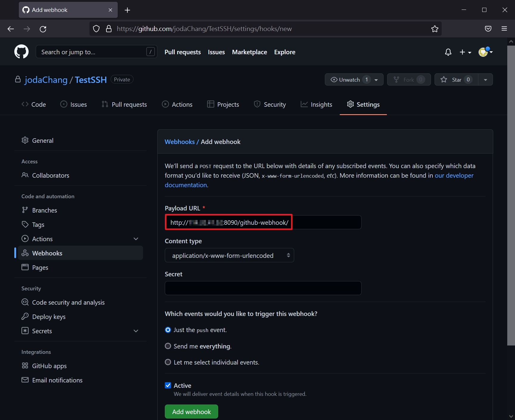Open the Projects tab

coord(223,105)
